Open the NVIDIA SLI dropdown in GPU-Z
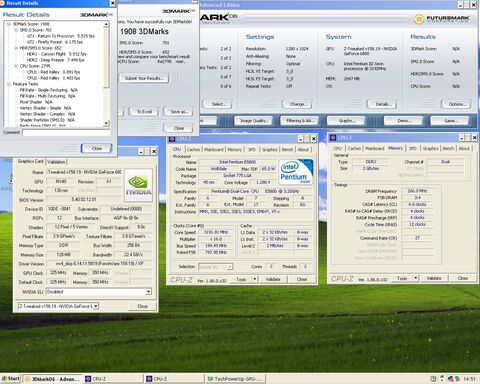 [x=148, y=292]
